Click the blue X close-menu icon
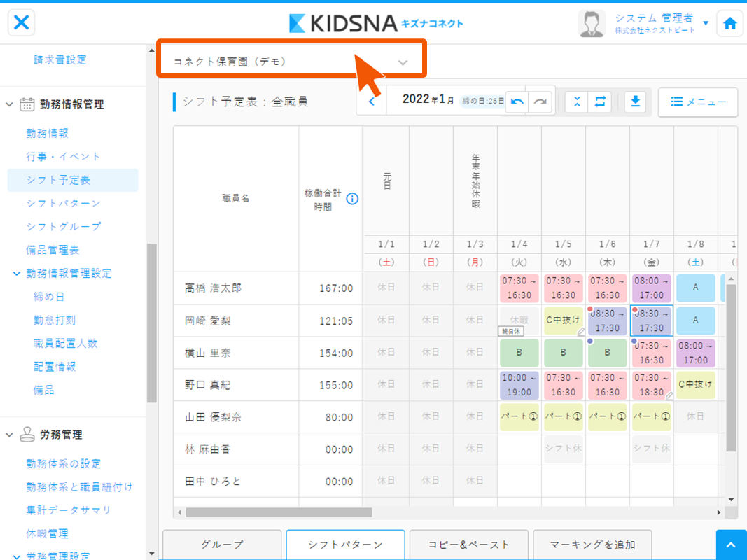Viewport: 747px width, 560px height. click(22, 22)
